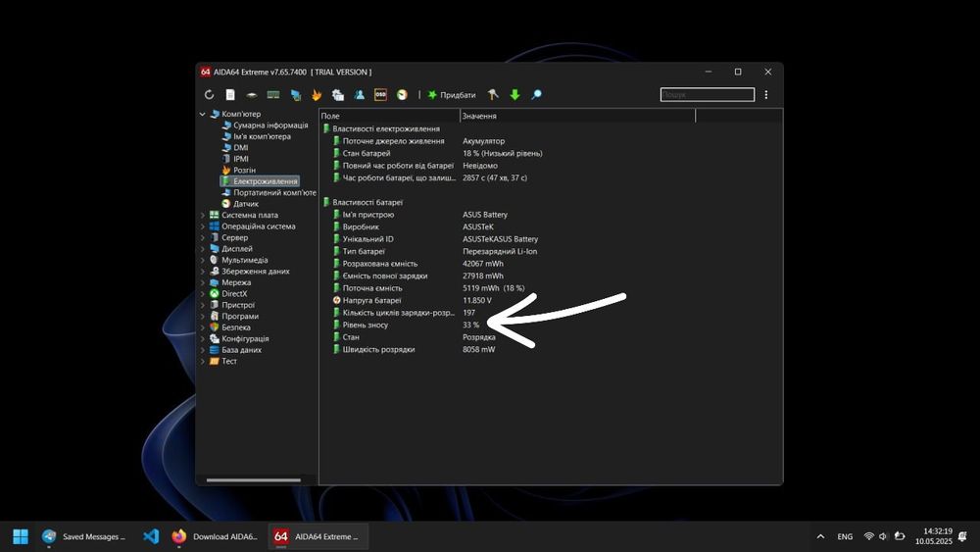Click the Wi-Fi icon in system tray
This screenshot has width=980, height=552.
coord(868,536)
